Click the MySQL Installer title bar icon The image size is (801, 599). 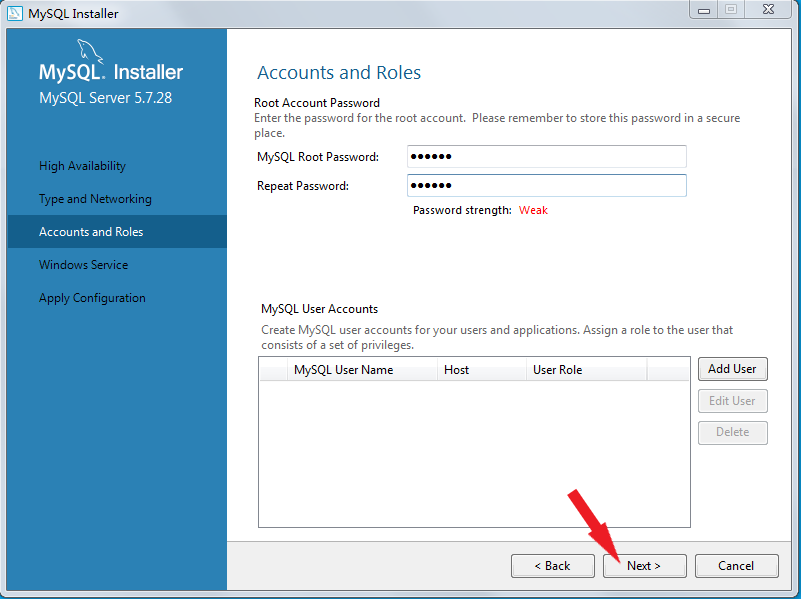click(15, 13)
